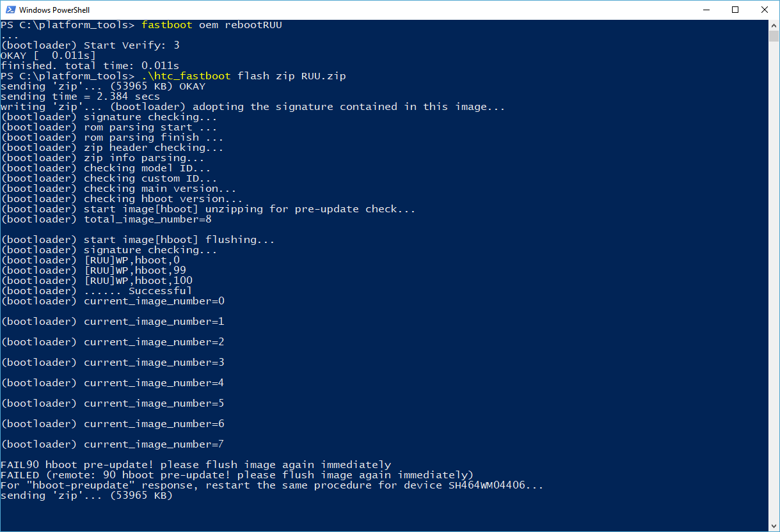Click the empty scrollbar track below thumb
The image size is (780, 532).
point(774,281)
